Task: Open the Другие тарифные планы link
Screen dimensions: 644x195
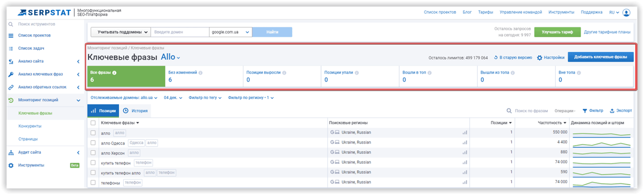Action: click(x=607, y=32)
